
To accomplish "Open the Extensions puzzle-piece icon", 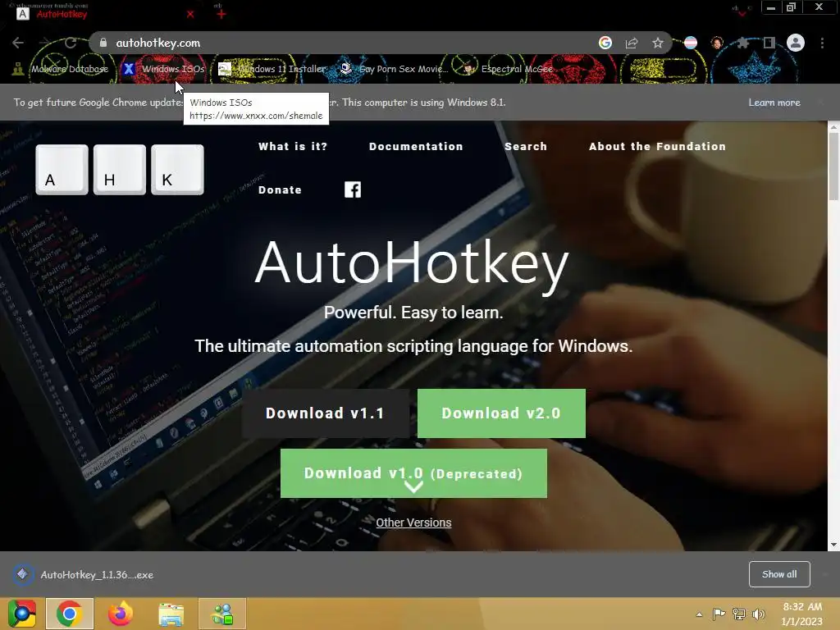I will [x=743, y=43].
